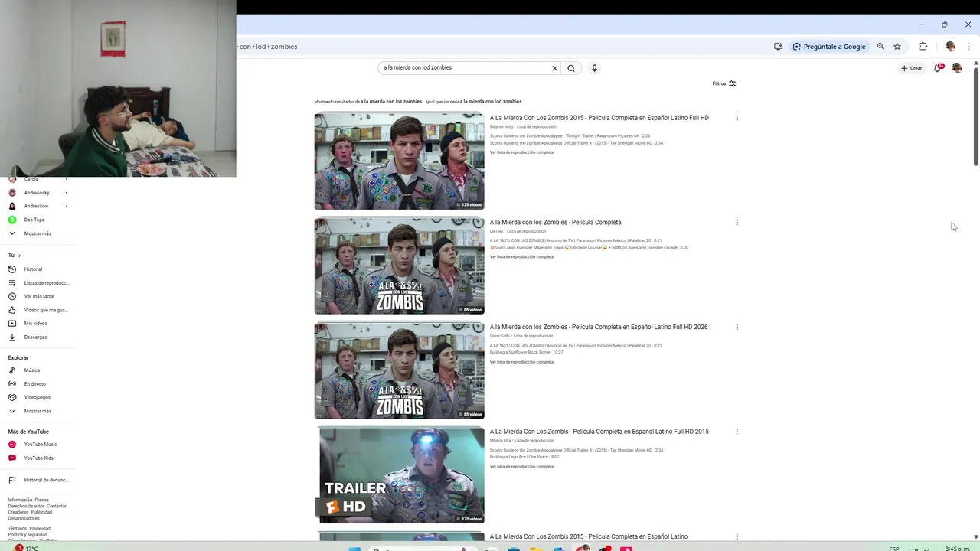
Task: Open options for 'Con Los Zombis 2015 Full HD' result
Action: point(737,118)
